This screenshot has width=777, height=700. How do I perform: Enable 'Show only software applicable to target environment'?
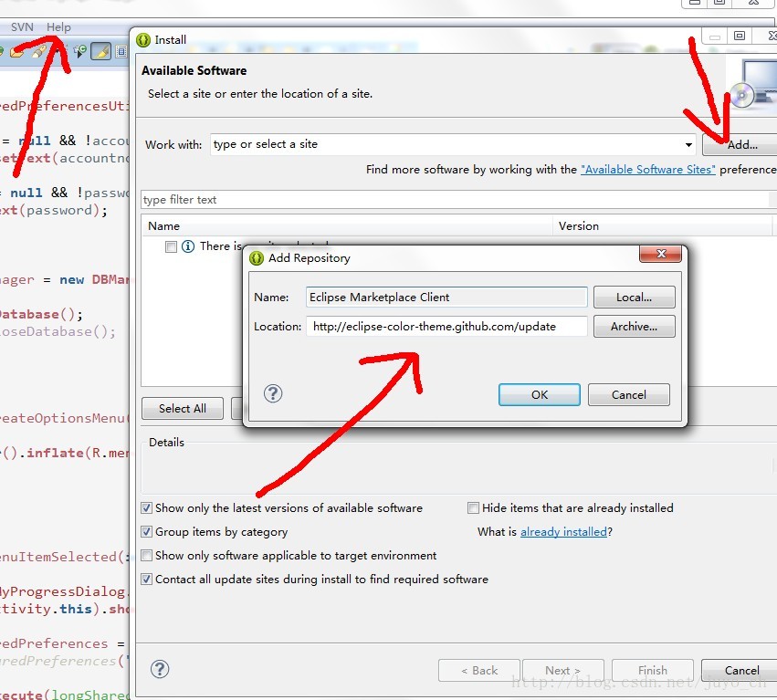coord(146,555)
